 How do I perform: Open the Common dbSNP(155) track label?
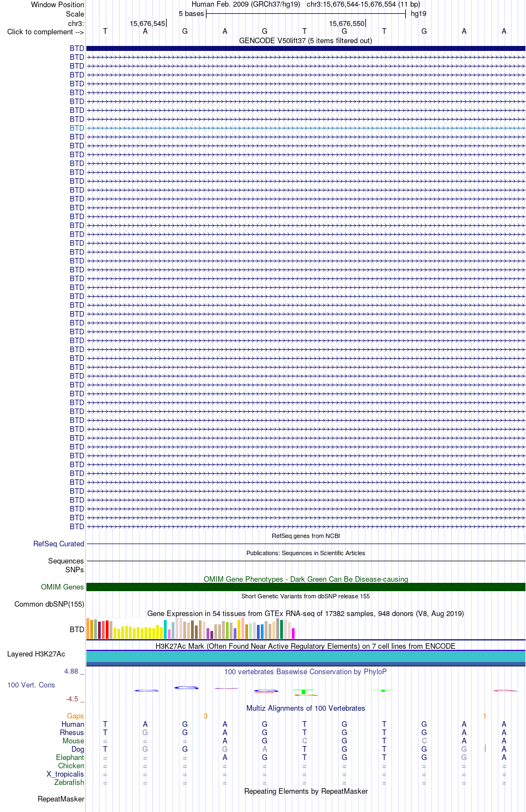49,604
